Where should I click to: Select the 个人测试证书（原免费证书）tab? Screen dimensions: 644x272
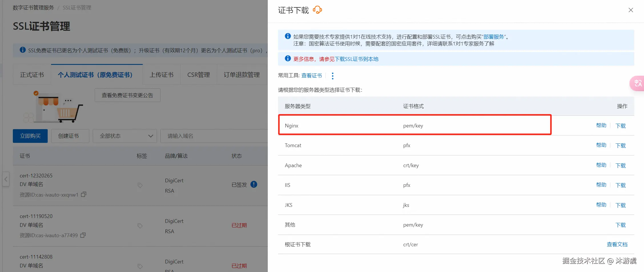coord(97,75)
